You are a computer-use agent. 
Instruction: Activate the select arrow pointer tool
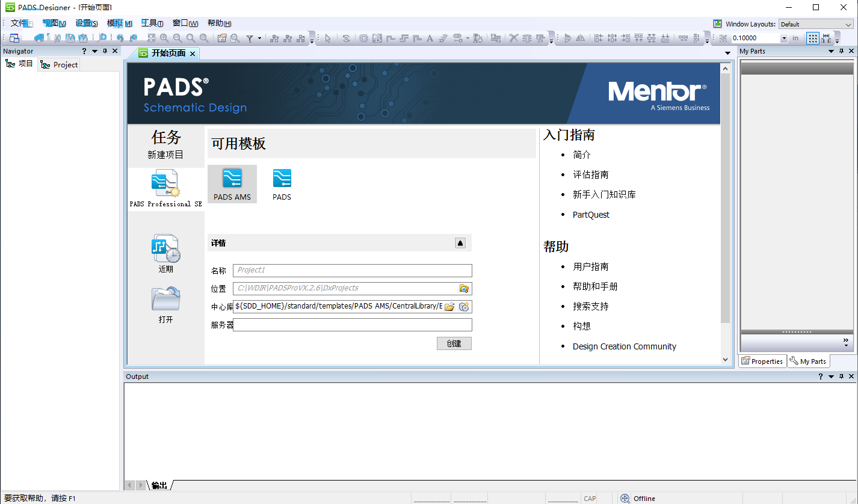(x=328, y=38)
